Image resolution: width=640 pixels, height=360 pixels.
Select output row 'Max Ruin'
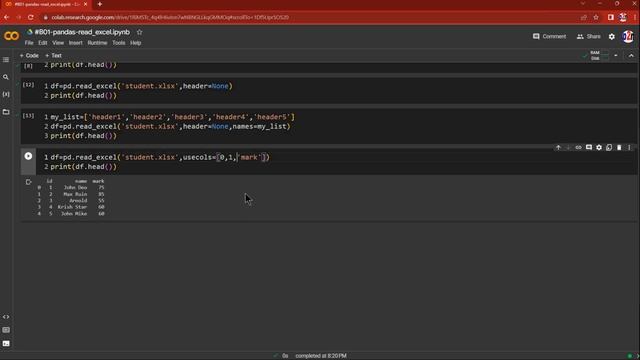[x=71, y=194]
